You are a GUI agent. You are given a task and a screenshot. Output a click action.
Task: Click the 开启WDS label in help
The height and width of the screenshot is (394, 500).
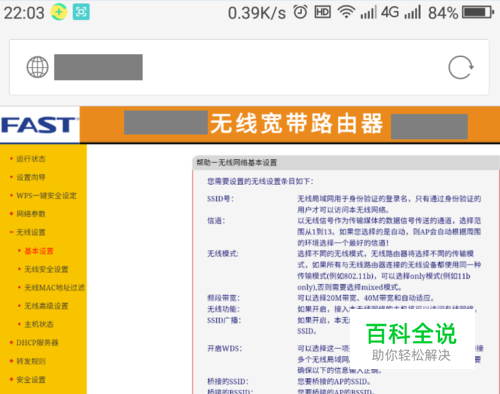[225, 349]
